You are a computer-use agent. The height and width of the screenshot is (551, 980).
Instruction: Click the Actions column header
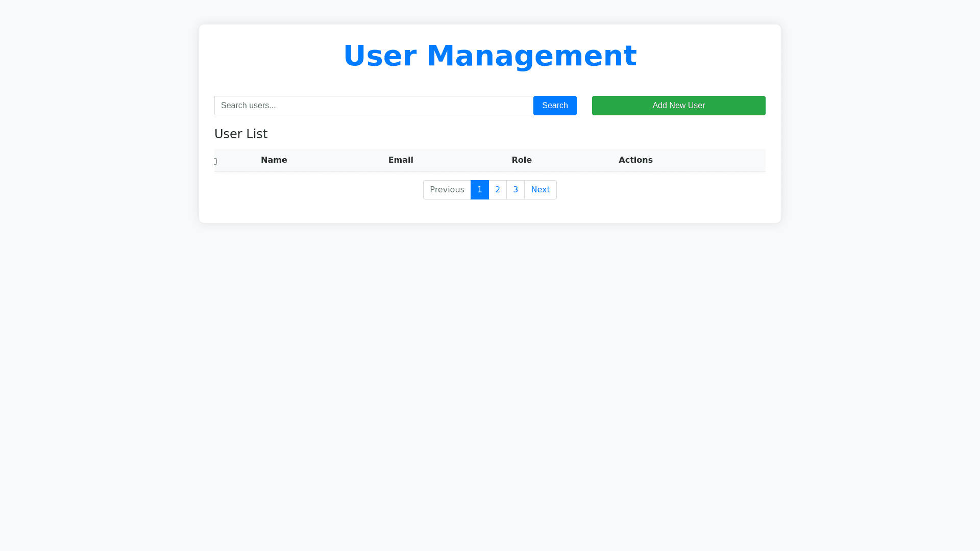tap(635, 160)
